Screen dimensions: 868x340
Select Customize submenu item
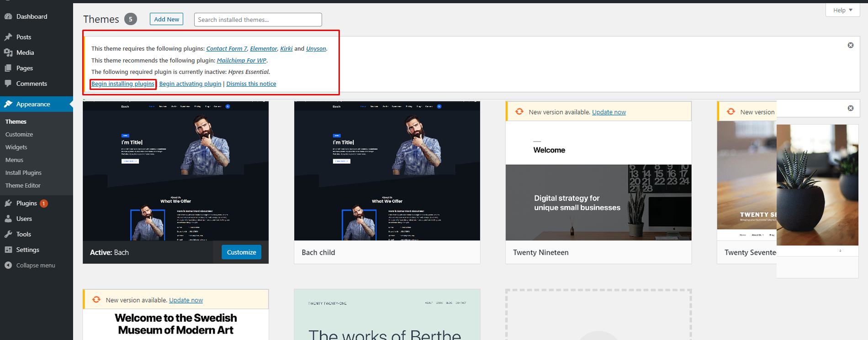tap(19, 134)
